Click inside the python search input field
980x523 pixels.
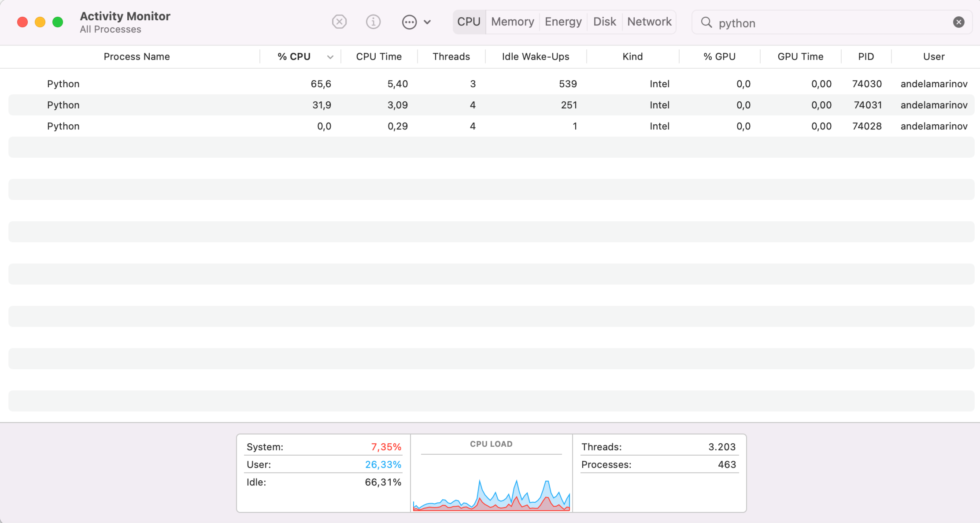coord(793,22)
